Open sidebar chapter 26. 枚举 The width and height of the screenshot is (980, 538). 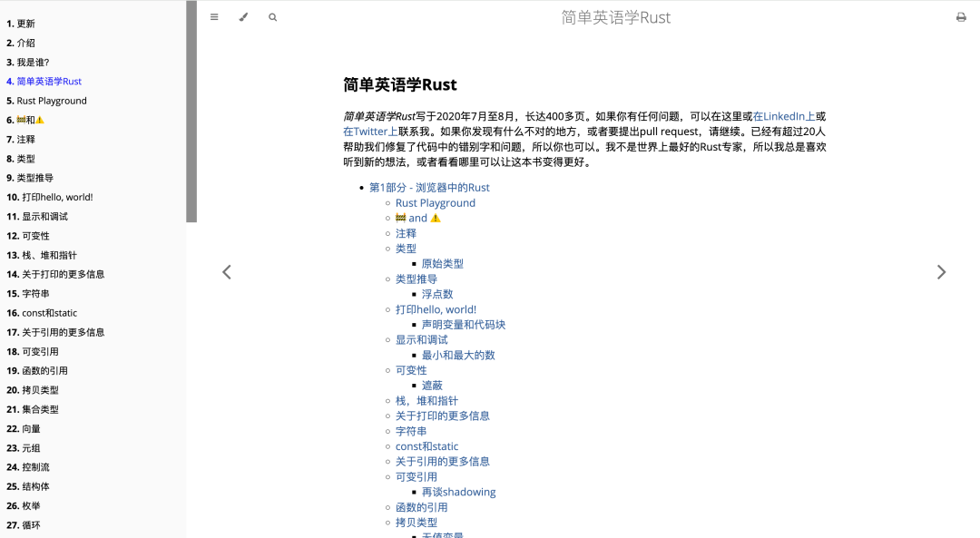23,505
